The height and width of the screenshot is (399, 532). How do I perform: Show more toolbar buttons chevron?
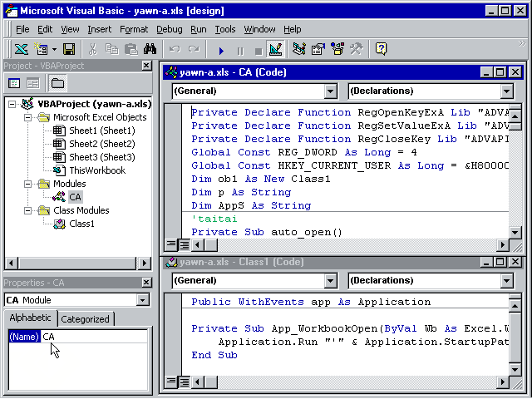(522, 43)
